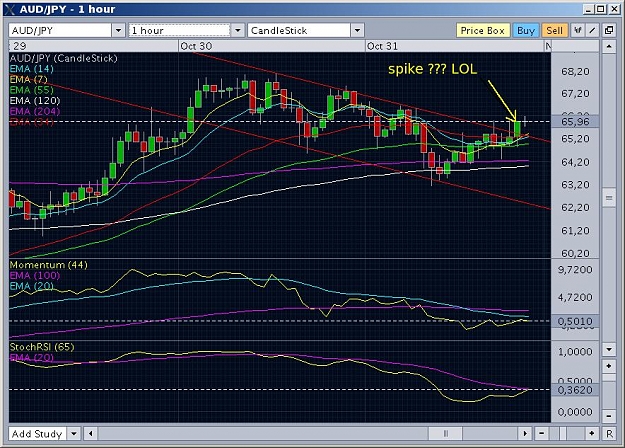Open the Price Box
This screenshot has width=625, height=448.
(483, 30)
